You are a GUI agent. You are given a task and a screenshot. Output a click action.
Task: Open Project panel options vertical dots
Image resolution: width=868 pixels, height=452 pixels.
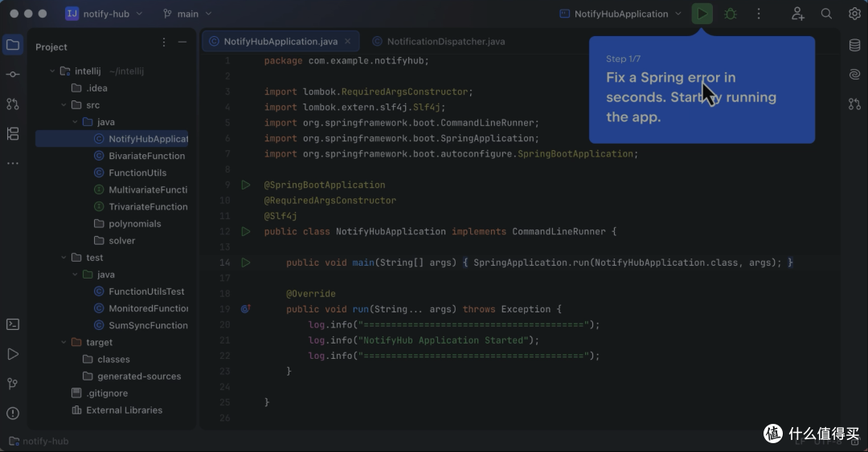tap(164, 43)
